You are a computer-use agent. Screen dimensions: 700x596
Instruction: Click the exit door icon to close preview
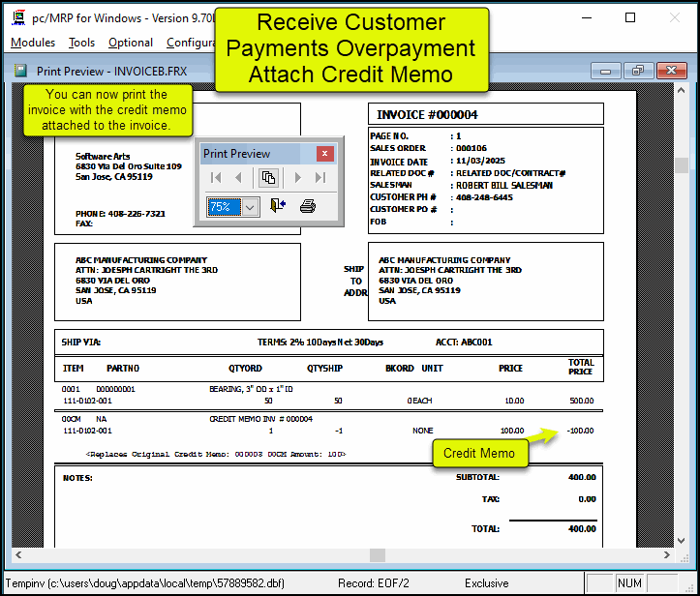[x=277, y=206]
